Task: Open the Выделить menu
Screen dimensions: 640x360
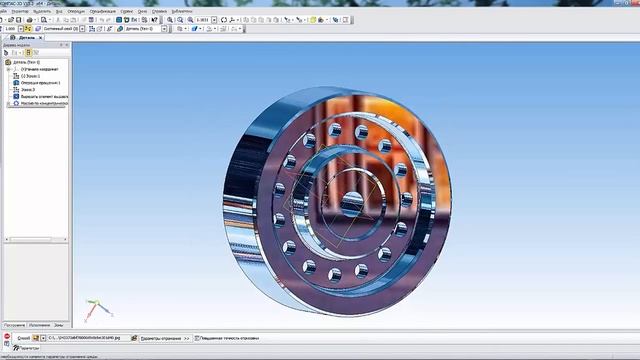Action: (x=42, y=11)
